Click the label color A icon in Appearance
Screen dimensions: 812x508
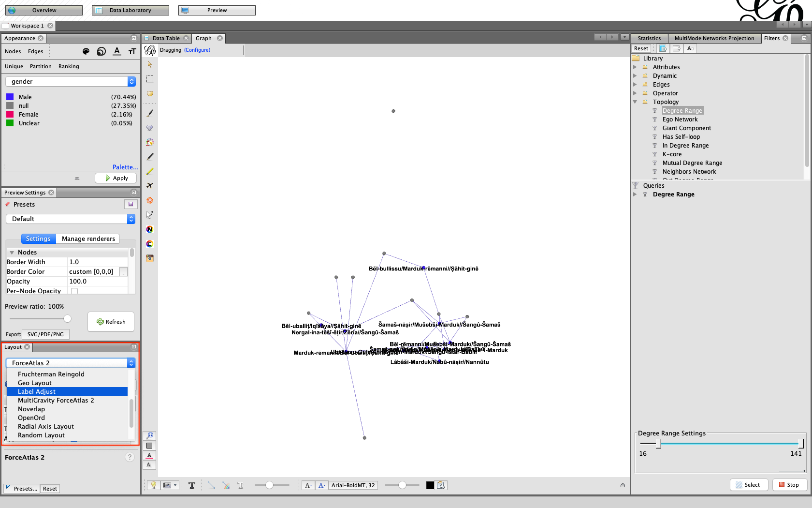click(117, 51)
